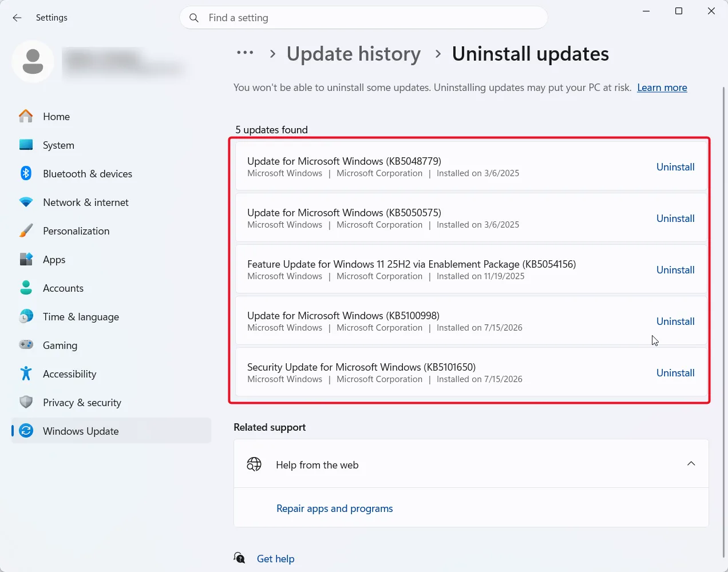Click 'Update for Microsoft Windows (KB5100998)' title
This screenshot has width=728, height=572.
[343, 316]
